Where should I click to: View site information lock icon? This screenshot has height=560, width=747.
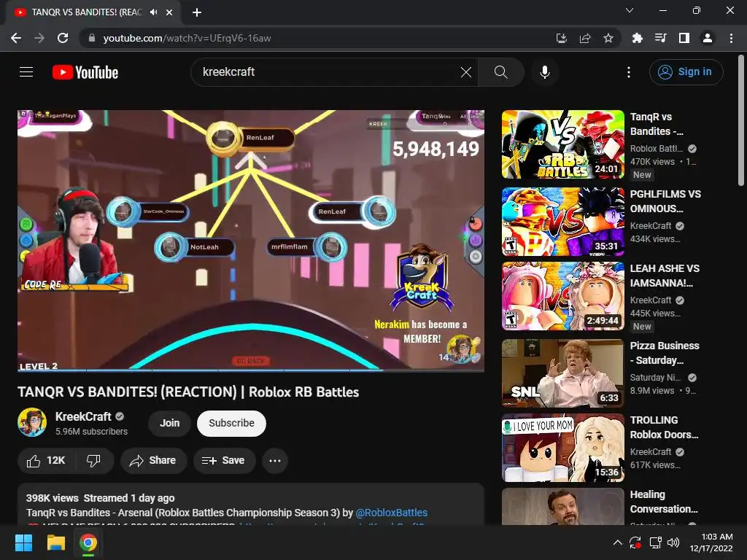coord(92,38)
